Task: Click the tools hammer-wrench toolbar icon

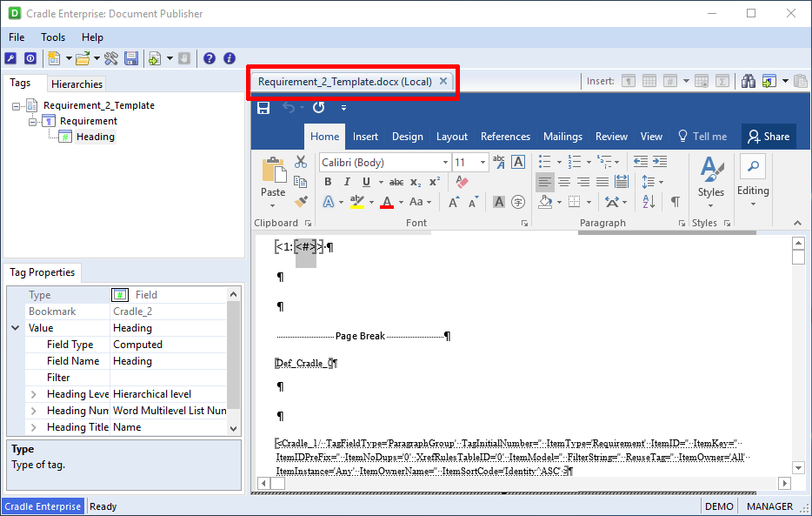Action: pyautogui.click(x=110, y=58)
